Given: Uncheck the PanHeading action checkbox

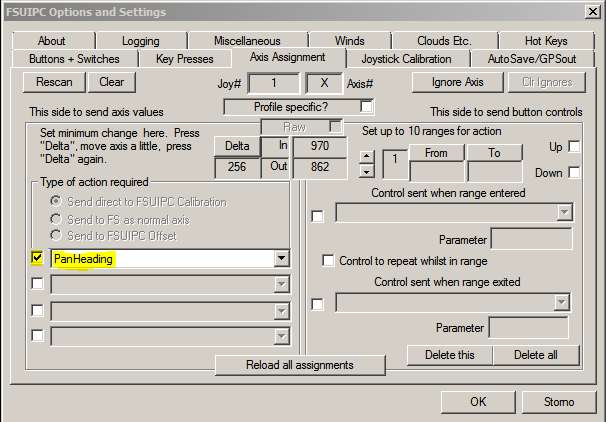Looking at the screenshot, I should [37, 258].
